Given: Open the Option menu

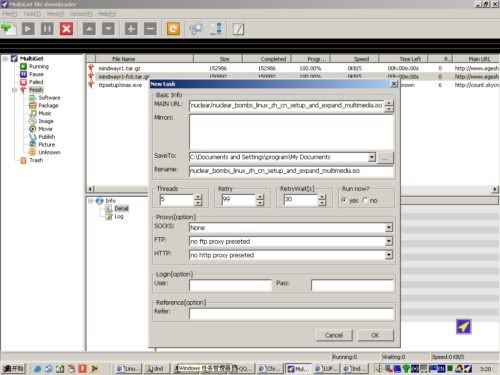Looking at the screenshot, I should [x=81, y=14].
